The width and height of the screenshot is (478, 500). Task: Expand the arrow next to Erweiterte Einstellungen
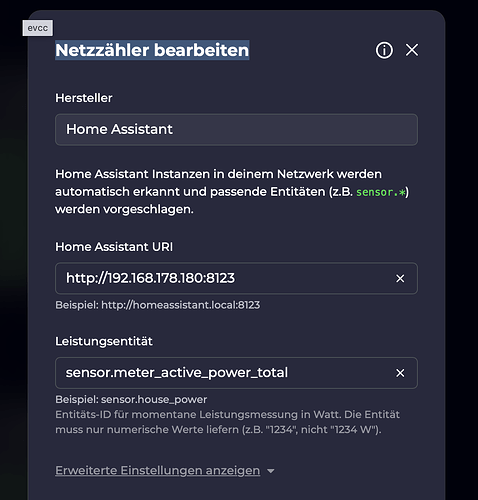(271, 471)
